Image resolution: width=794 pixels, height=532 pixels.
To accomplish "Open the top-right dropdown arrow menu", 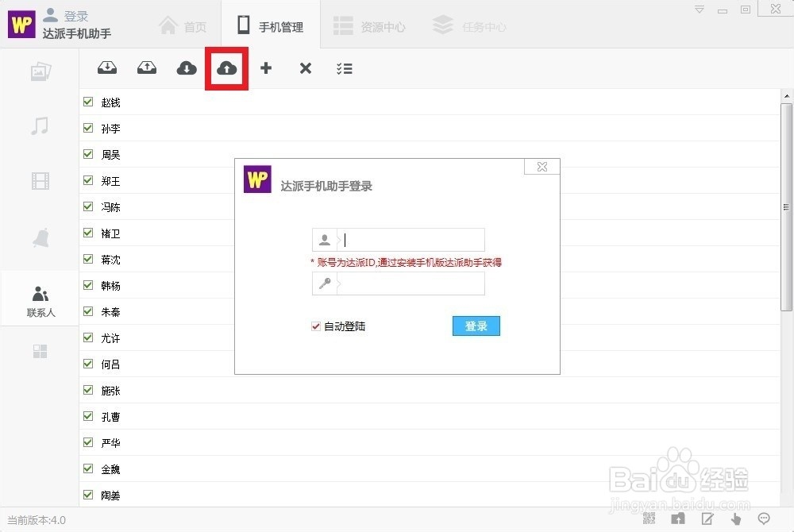I will coord(700,8).
